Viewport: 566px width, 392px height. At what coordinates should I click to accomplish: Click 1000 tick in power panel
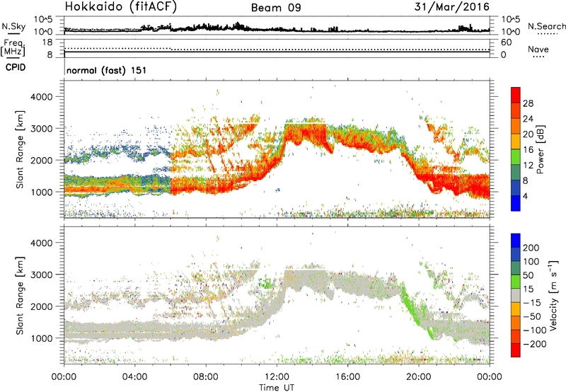tap(41, 192)
